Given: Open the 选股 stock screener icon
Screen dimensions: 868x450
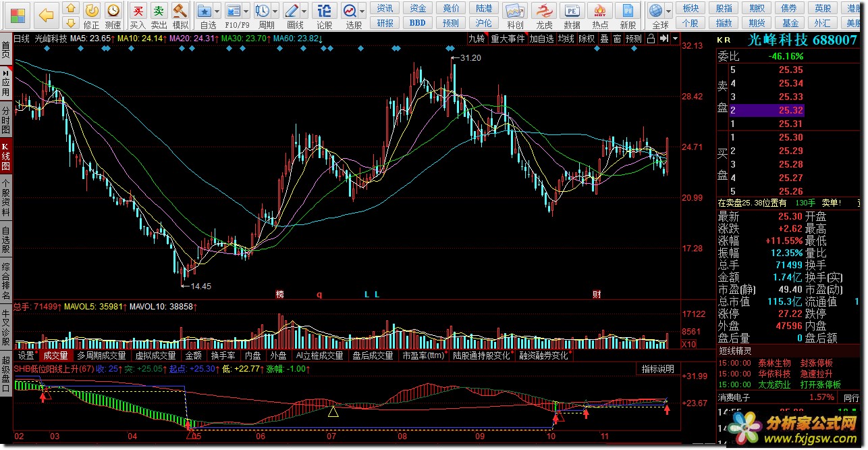Looking at the screenshot, I should point(350,11).
